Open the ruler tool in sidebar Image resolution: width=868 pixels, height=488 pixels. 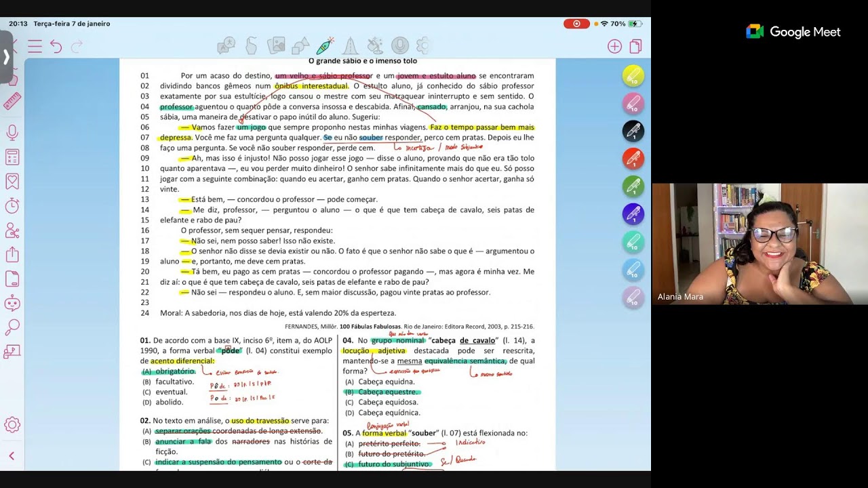tap(12, 102)
